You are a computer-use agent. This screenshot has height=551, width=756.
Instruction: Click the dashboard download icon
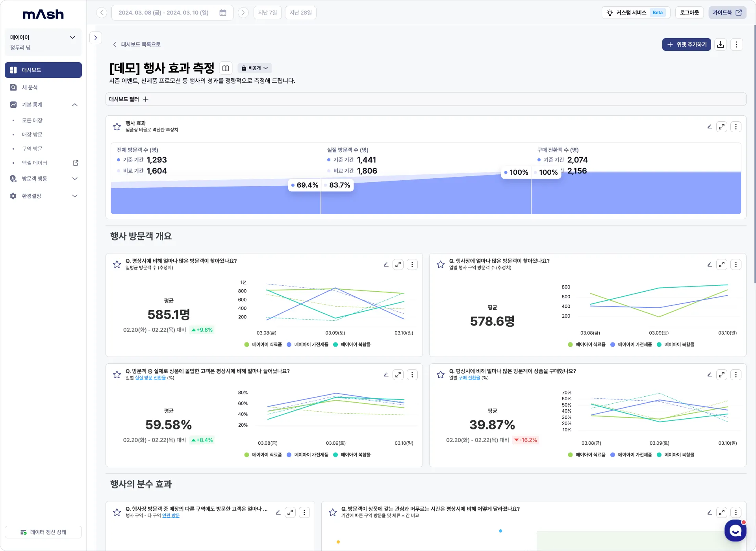[x=721, y=44]
